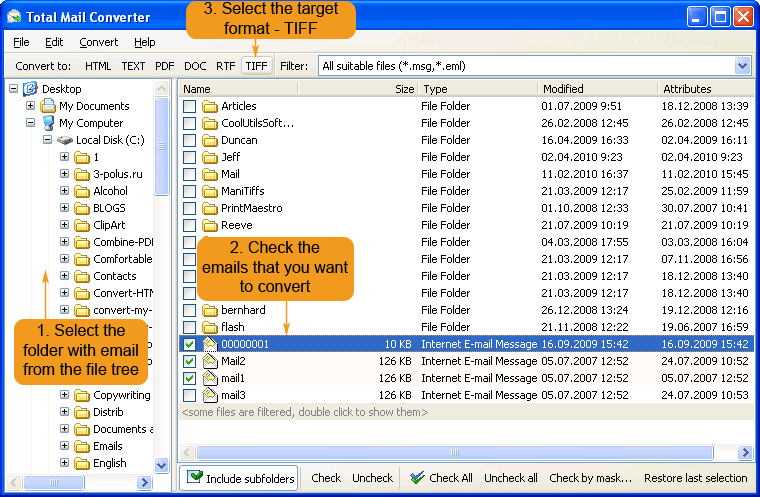The width and height of the screenshot is (760, 497).
Task: Select the My Computer icon
Action: tap(48, 123)
